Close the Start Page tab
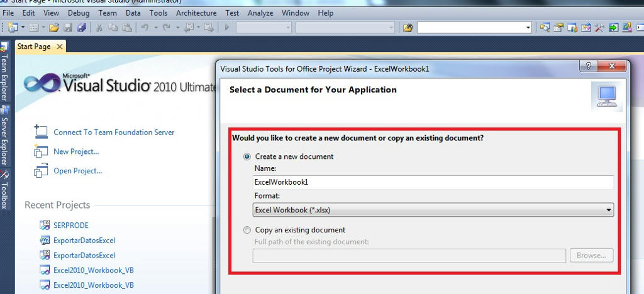Screen dimensions: 644x294 pos(60,46)
